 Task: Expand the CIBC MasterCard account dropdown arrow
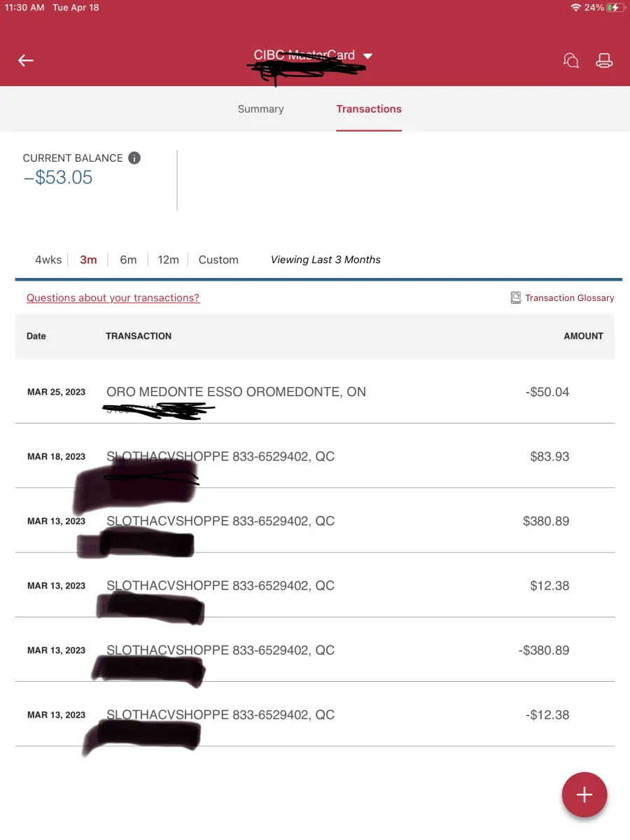pos(367,56)
